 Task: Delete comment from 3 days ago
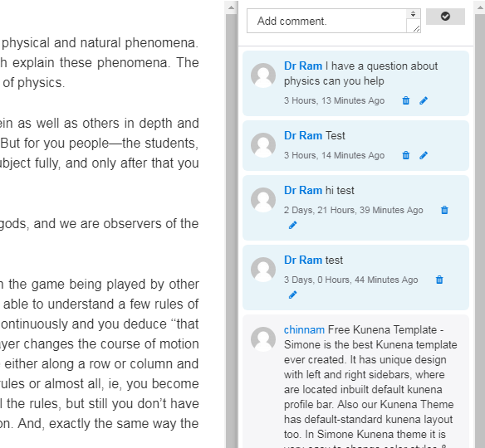pos(439,280)
